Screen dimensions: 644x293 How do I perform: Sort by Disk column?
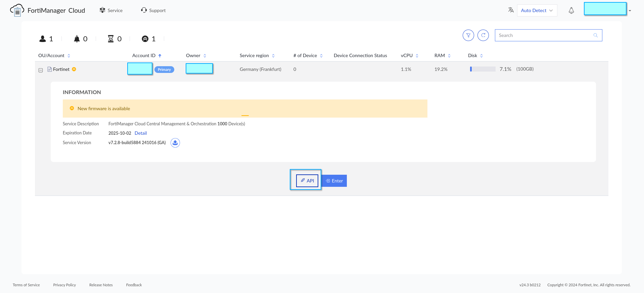[481, 56]
